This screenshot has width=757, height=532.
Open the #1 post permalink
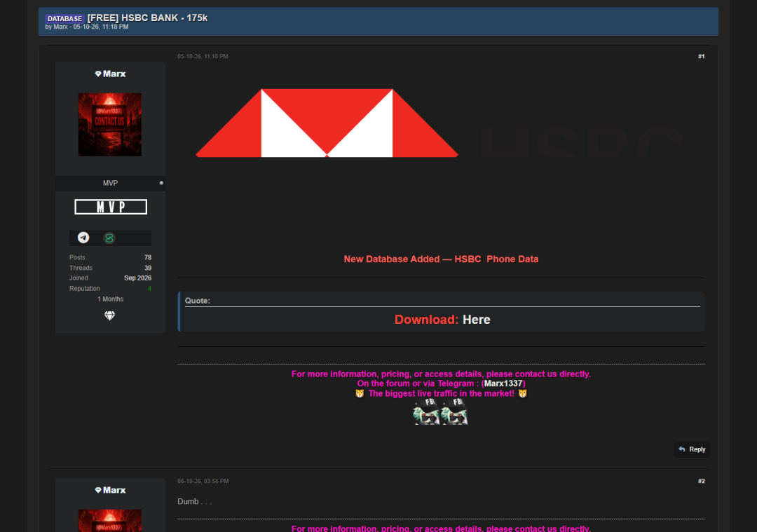(x=701, y=57)
